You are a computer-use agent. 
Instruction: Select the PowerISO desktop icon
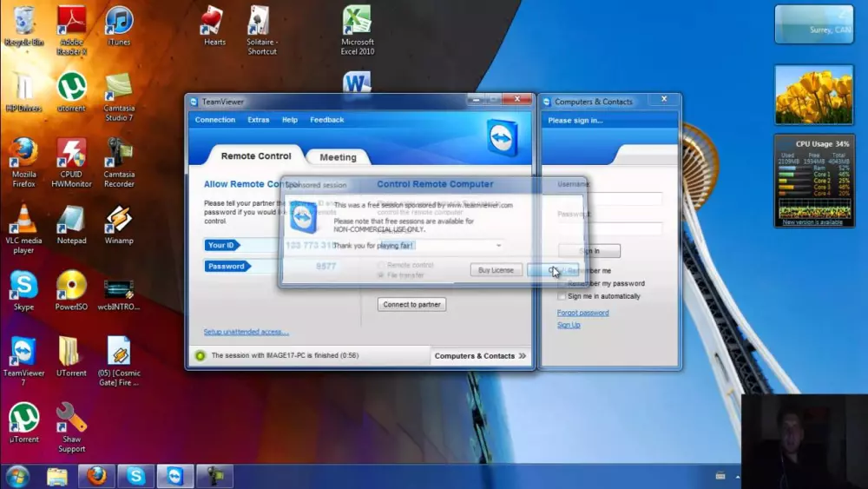71,290
